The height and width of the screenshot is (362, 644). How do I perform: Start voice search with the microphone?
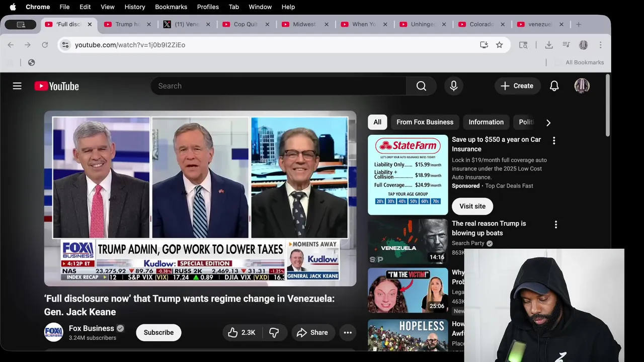tap(453, 86)
